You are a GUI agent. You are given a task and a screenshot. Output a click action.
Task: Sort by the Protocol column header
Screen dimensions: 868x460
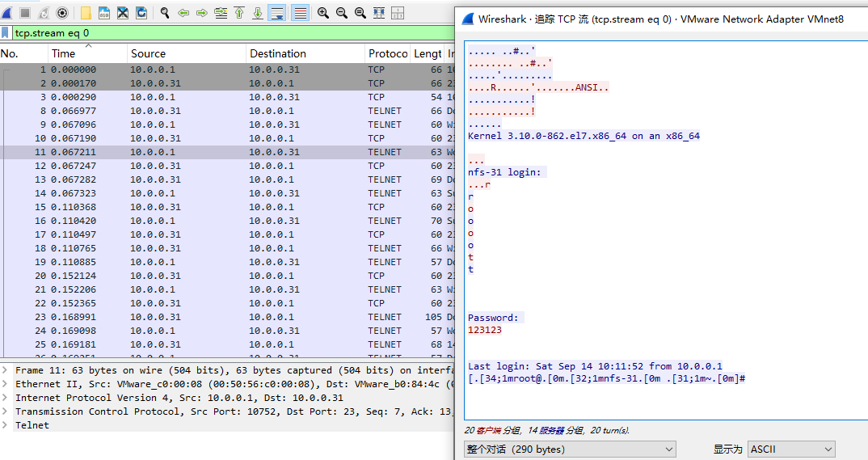click(387, 53)
